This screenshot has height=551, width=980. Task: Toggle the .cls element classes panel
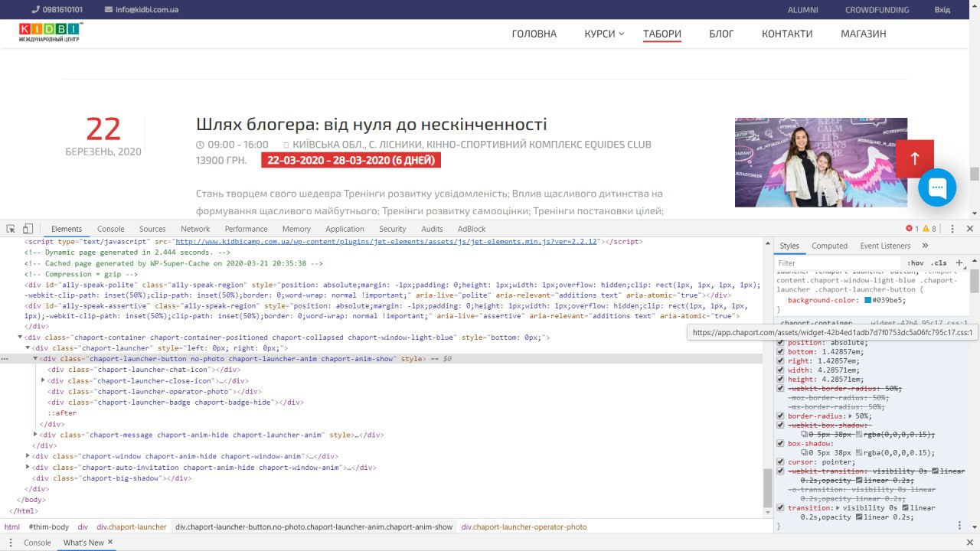pyautogui.click(x=939, y=262)
